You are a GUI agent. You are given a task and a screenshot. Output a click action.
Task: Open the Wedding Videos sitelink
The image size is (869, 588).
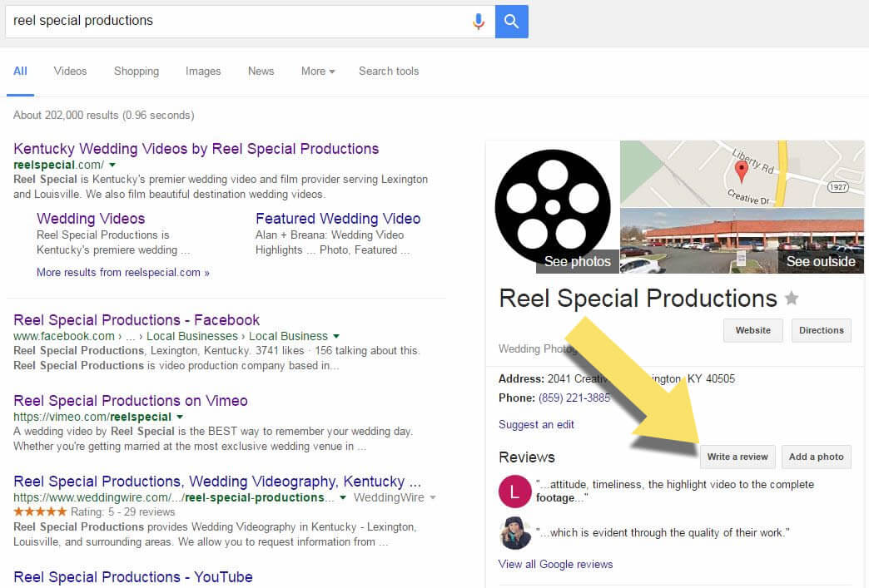pyautogui.click(x=91, y=219)
